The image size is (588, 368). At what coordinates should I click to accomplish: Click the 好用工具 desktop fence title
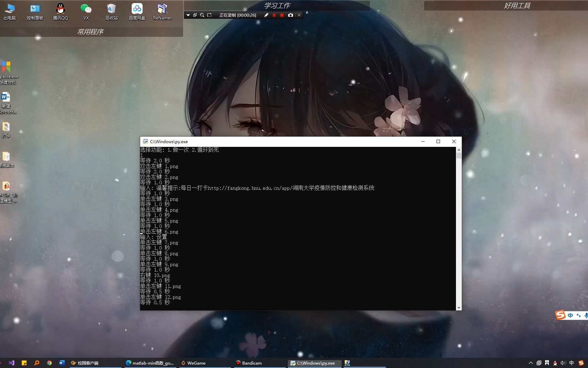517,5
